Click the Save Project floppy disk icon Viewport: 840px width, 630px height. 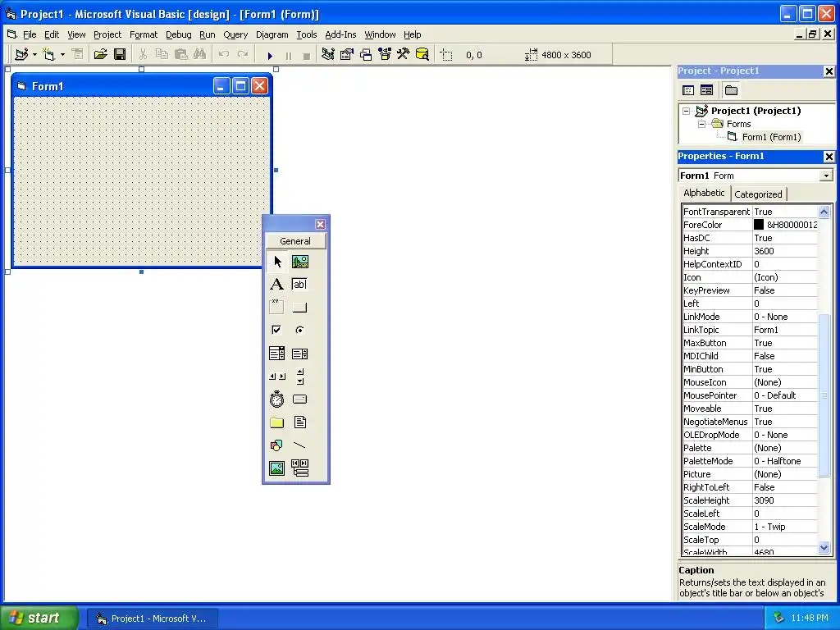pos(120,54)
